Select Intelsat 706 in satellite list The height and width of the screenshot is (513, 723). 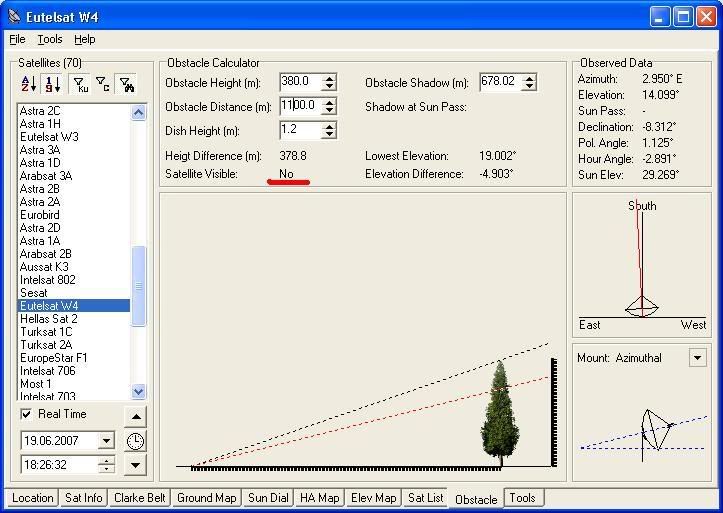point(74,371)
